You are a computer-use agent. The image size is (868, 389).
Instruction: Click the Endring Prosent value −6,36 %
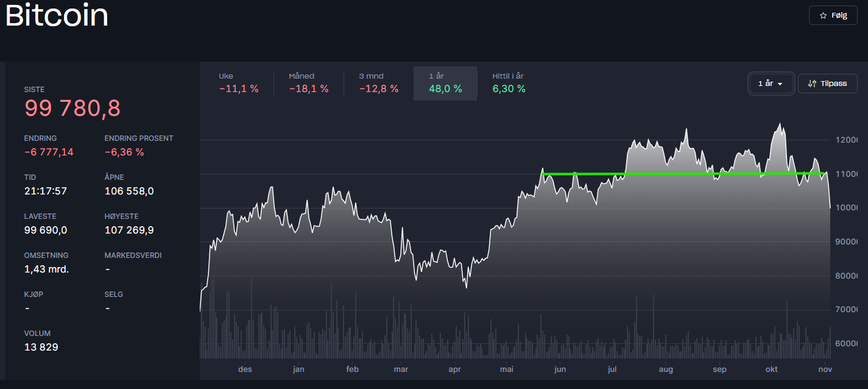(124, 152)
